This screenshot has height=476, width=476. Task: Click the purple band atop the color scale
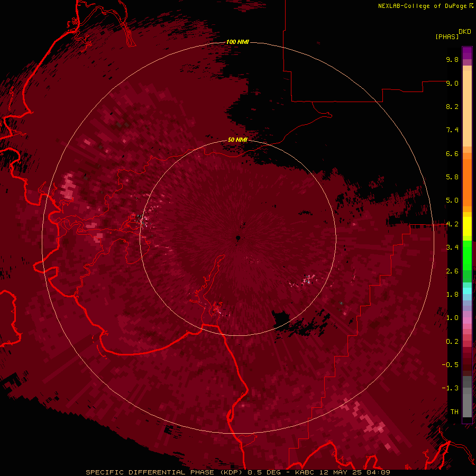(467, 53)
